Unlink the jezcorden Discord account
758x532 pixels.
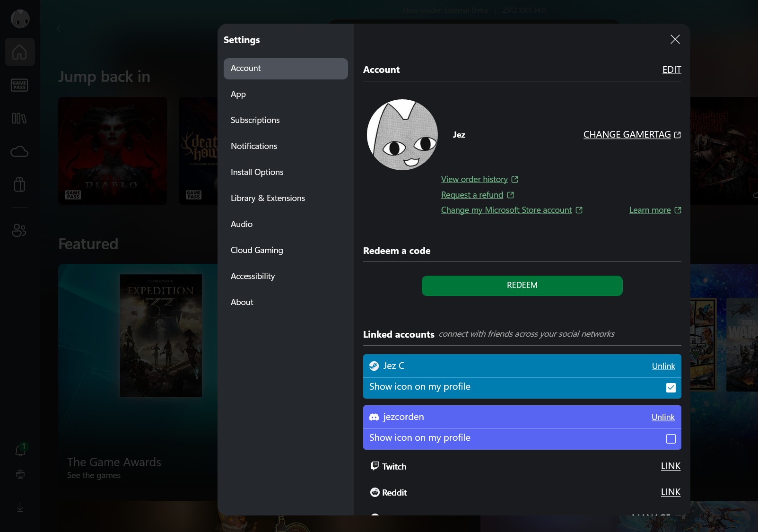click(663, 417)
